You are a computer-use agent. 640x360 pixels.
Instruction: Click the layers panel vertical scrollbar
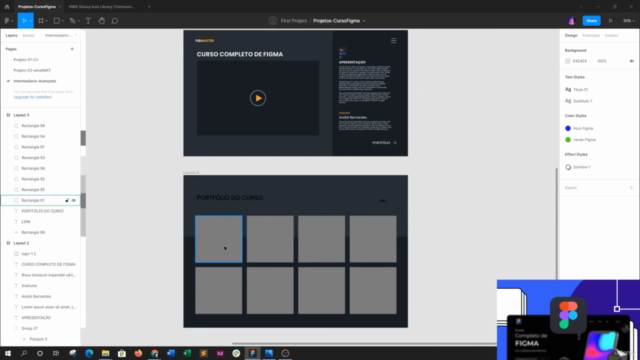tap(83, 200)
